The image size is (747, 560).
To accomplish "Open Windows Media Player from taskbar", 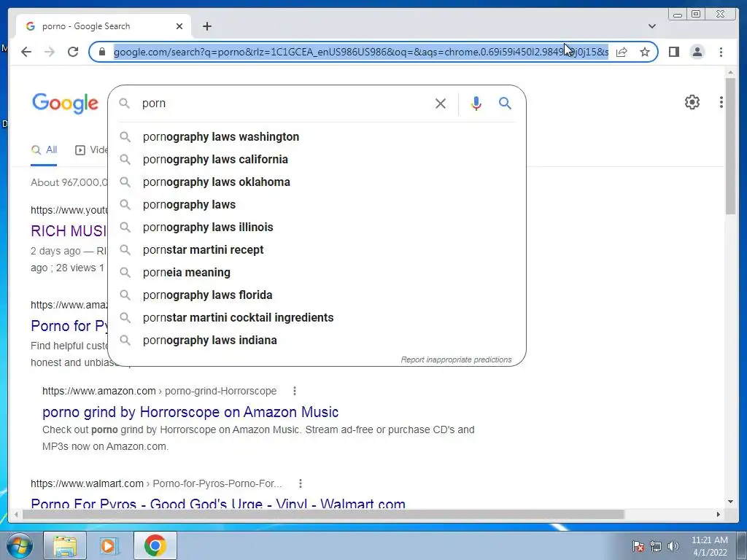I will [110, 545].
